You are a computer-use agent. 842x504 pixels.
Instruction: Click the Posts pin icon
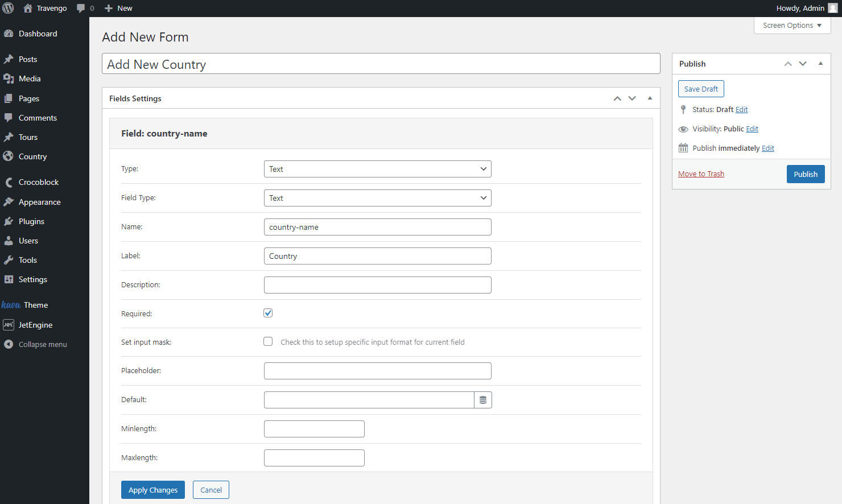coord(9,59)
